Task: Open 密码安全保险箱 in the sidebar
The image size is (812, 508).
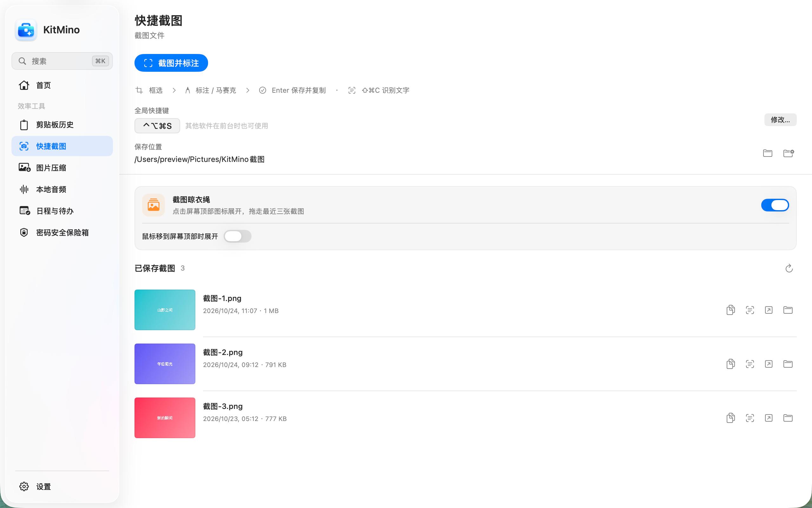Action: 62,232
